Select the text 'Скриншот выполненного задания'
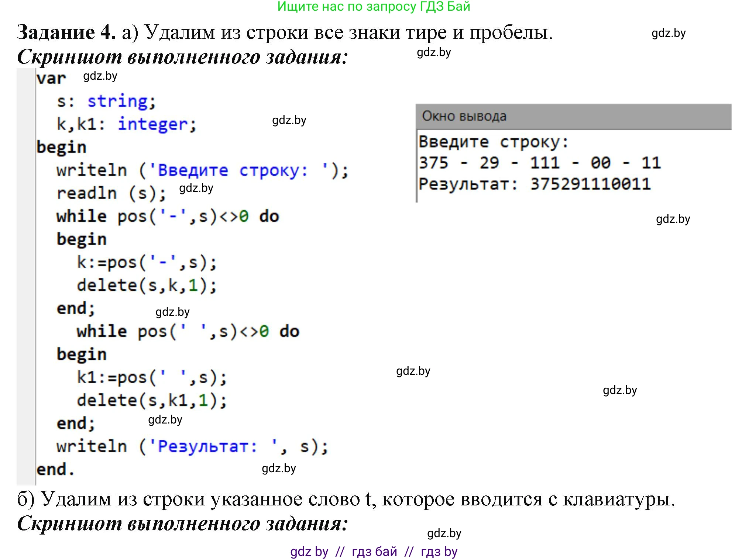 coord(182,56)
